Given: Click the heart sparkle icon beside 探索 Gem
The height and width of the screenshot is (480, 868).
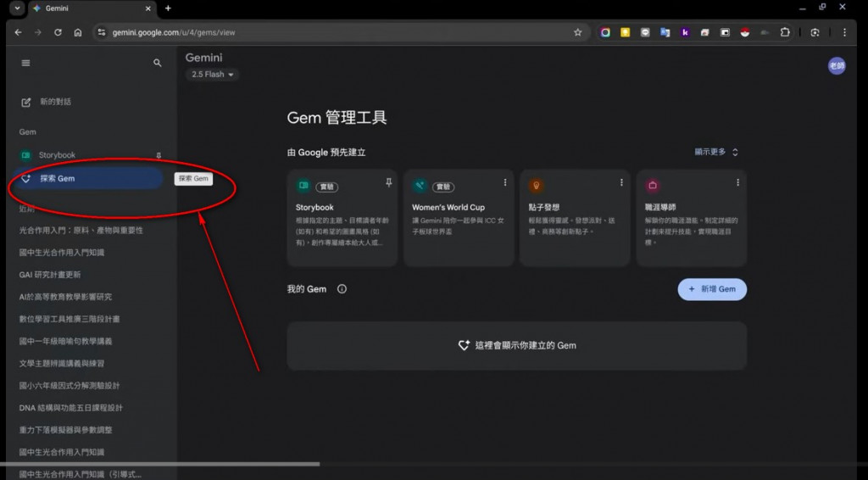Looking at the screenshot, I should coord(26,178).
